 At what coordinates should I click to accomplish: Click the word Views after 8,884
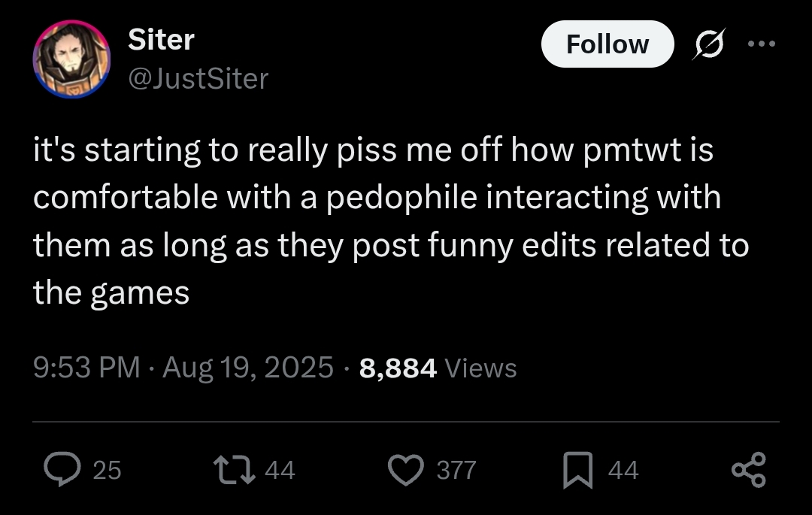pyautogui.click(x=481, y=368)
